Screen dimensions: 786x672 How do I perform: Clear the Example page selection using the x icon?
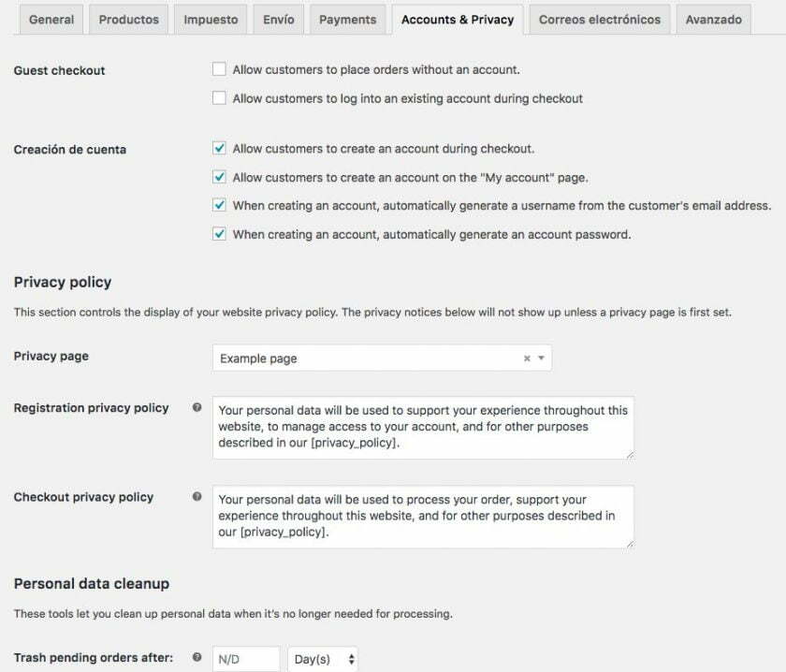(x=526, y=357)
